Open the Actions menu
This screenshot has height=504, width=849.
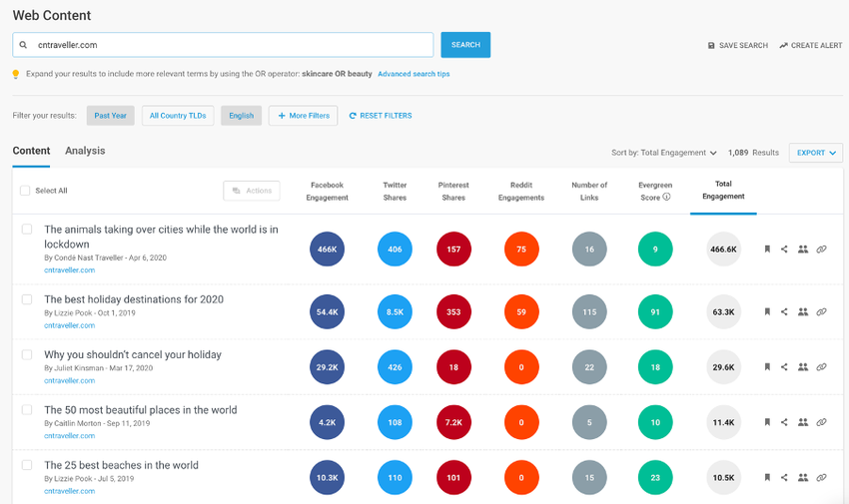coord(252,191)
